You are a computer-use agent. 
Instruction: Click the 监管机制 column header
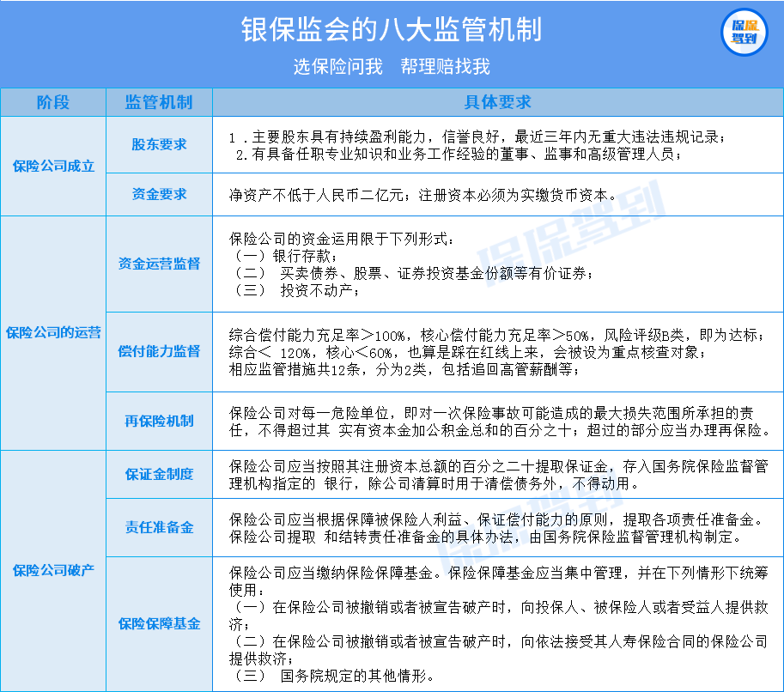(159, 102)
